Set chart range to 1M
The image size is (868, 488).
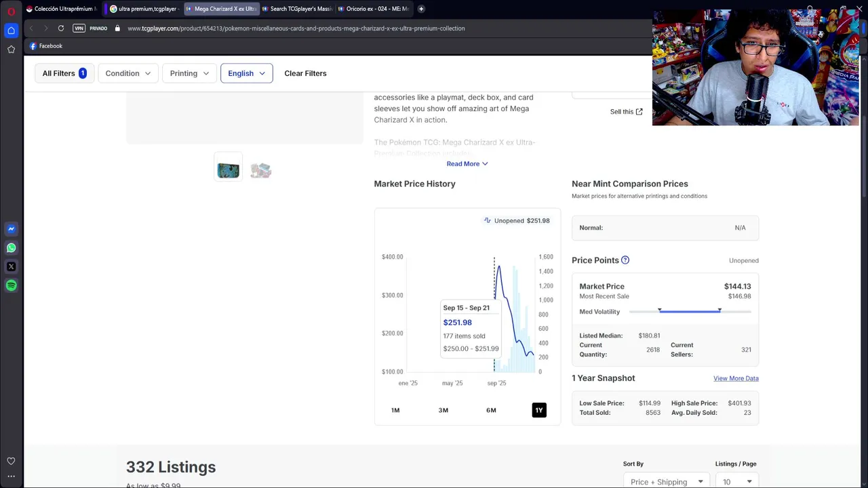pyautogui.click(x=395, y=410)
